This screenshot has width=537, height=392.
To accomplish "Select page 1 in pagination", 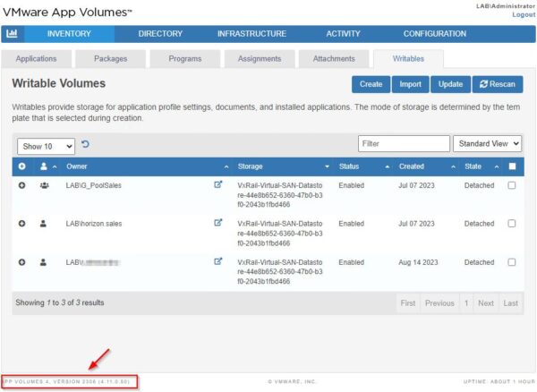I will coord(466,303).
